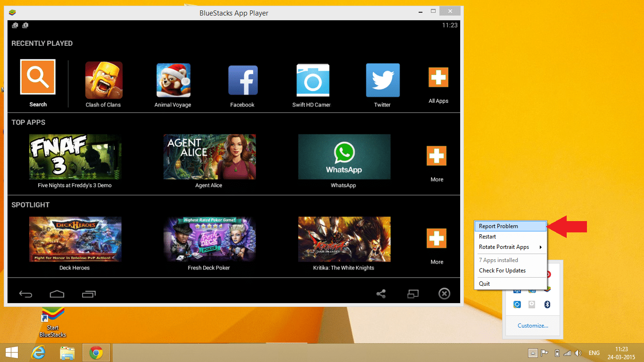Tap the Android home button

[57, 294]
